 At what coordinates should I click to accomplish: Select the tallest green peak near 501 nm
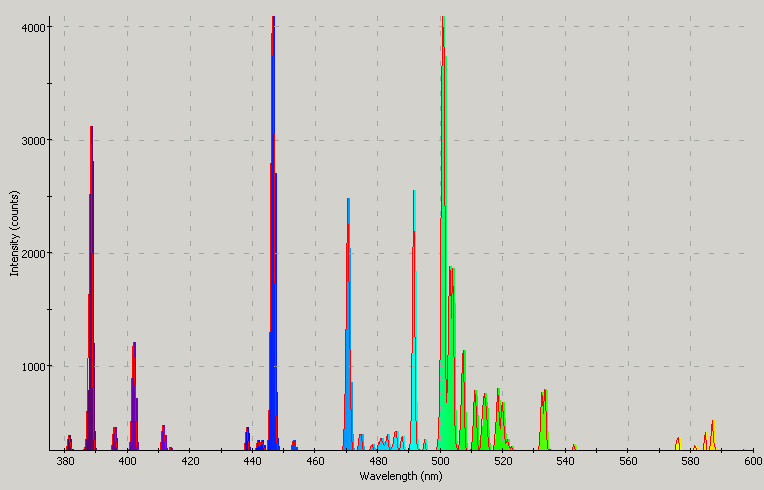click(x=443, y=234)
